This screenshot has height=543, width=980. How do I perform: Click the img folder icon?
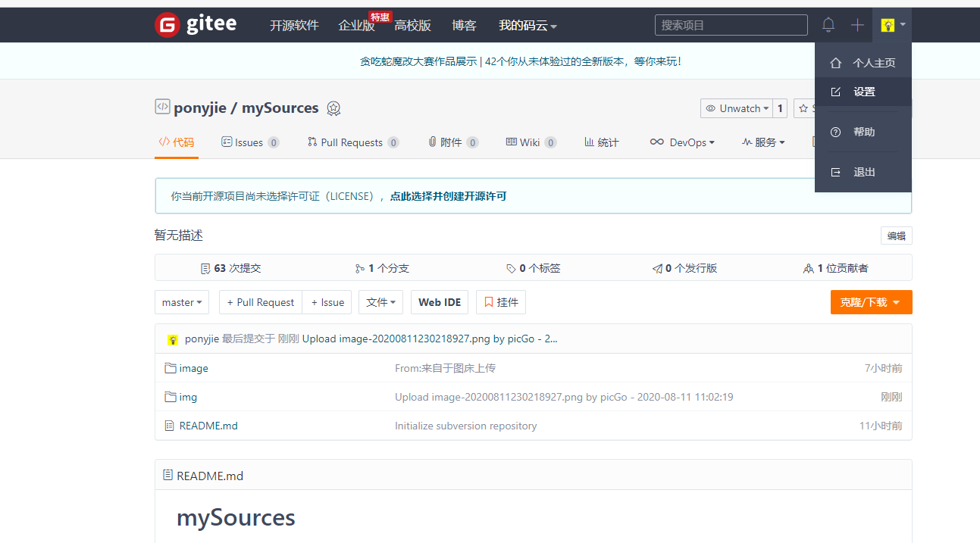pos(171,397)
